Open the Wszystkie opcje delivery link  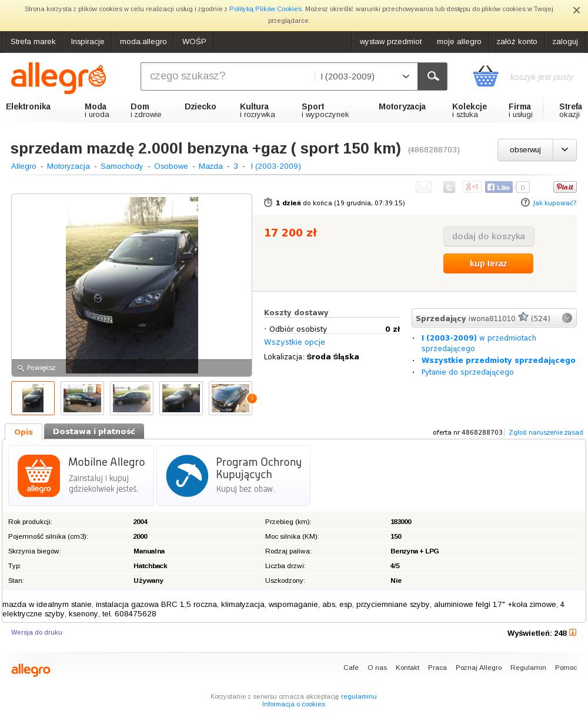tap(295, 342)
